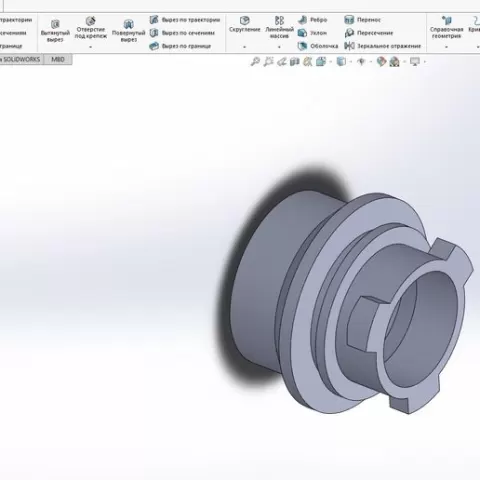Activate the Ребро (rib) tool
The height and width of the screenshot is (480, 480).
click(x=312, y=20)
